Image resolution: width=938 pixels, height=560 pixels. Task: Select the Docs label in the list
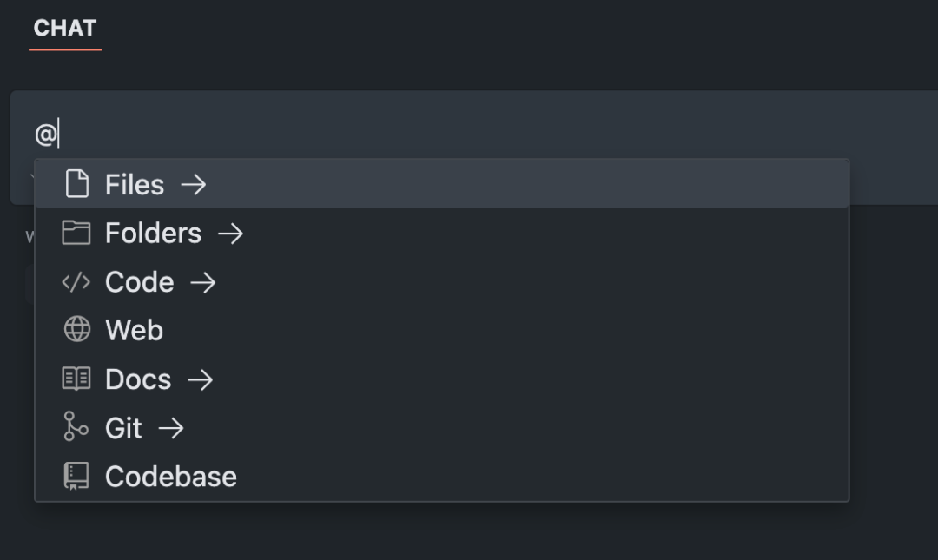click(x=138, y=379)
